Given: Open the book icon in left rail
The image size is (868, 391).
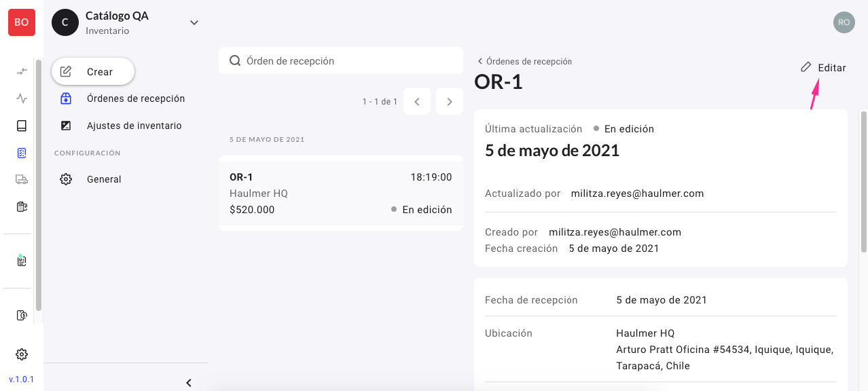Looking at the screenshot, I should tap(22, 126).
